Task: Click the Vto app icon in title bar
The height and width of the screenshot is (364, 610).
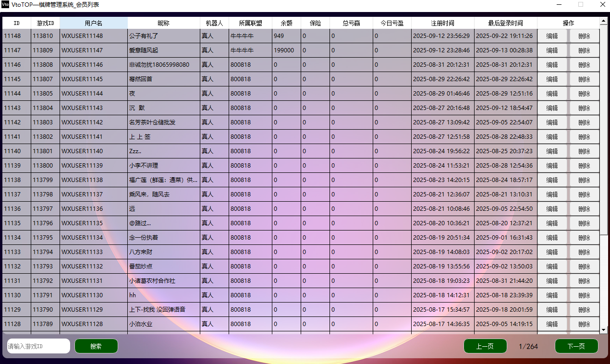Action: point(5,5)
